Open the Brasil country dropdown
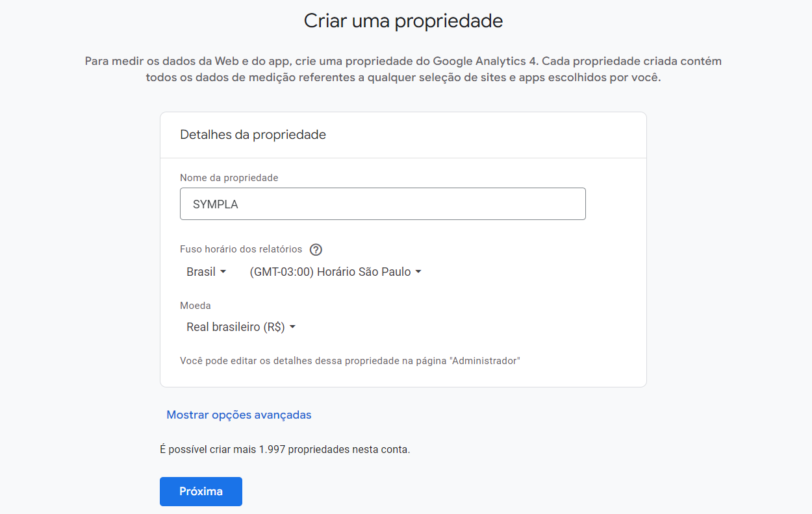This screenshot has height=514, width=812. tap(206, 272)
